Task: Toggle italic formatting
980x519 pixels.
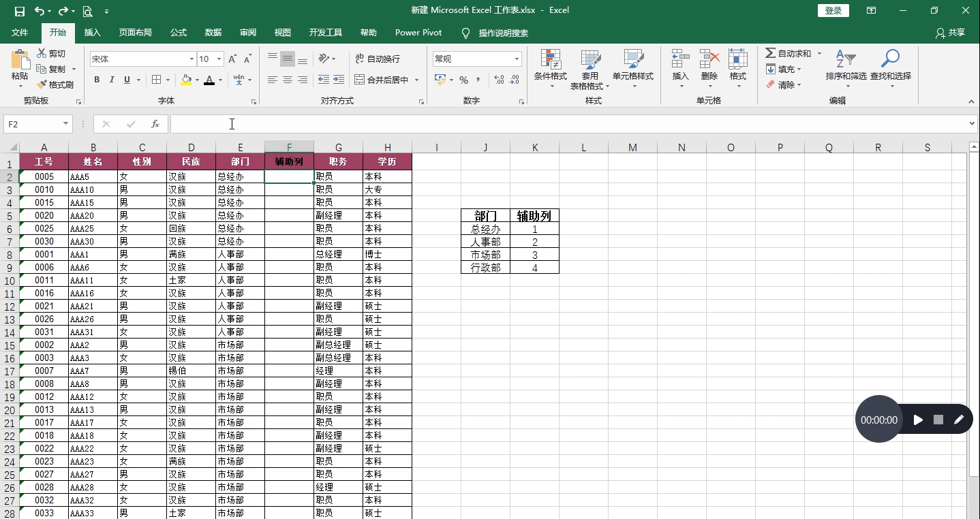Action: coord(112,80)
